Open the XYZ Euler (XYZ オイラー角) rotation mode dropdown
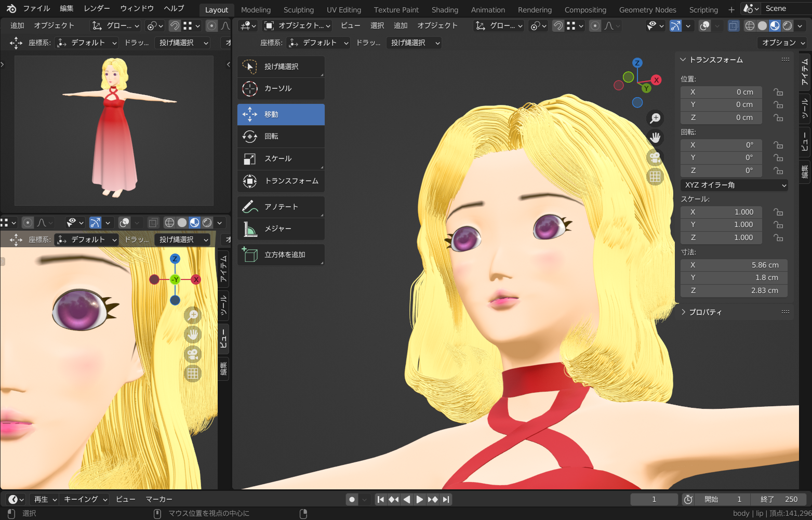Viewport: 812px width, 520px height. 734,185
